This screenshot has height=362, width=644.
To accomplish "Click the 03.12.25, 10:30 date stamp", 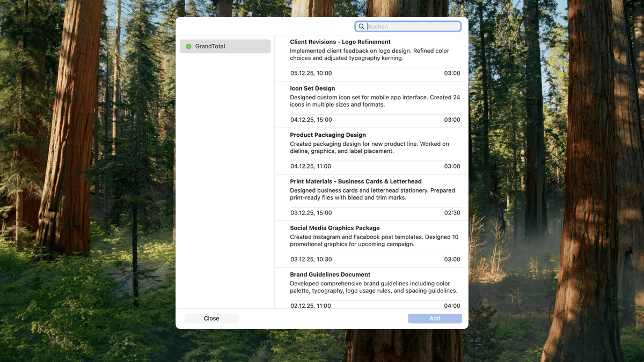I will point(311,260).
